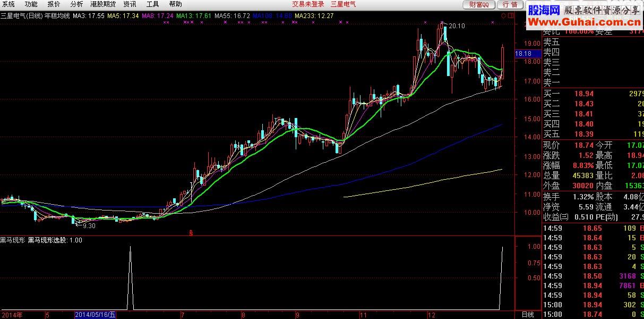The width and height of the screenshot is (644, 319).
Task: Open the 功能 menu
Action: pos(31,4)
